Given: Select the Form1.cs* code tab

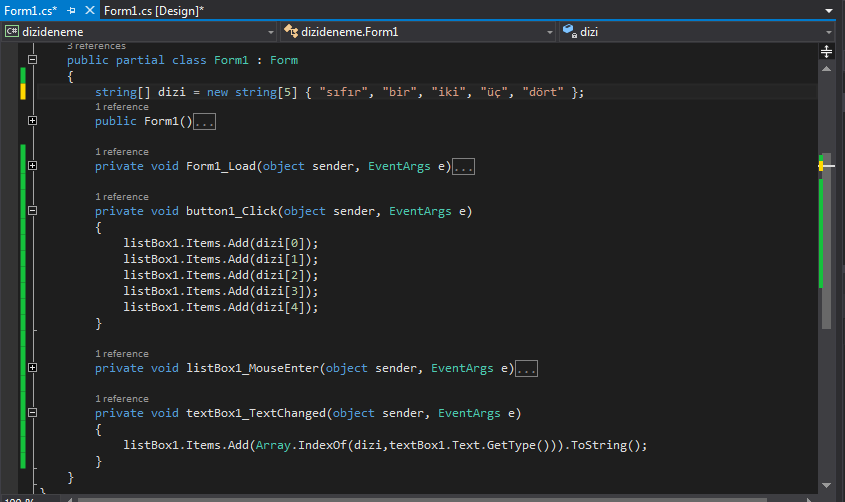Looking at the screenshot, I should point(30,10).
